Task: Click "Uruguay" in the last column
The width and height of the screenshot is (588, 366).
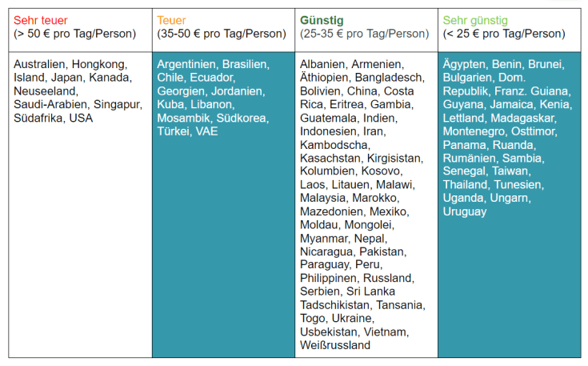Action: 465,211
